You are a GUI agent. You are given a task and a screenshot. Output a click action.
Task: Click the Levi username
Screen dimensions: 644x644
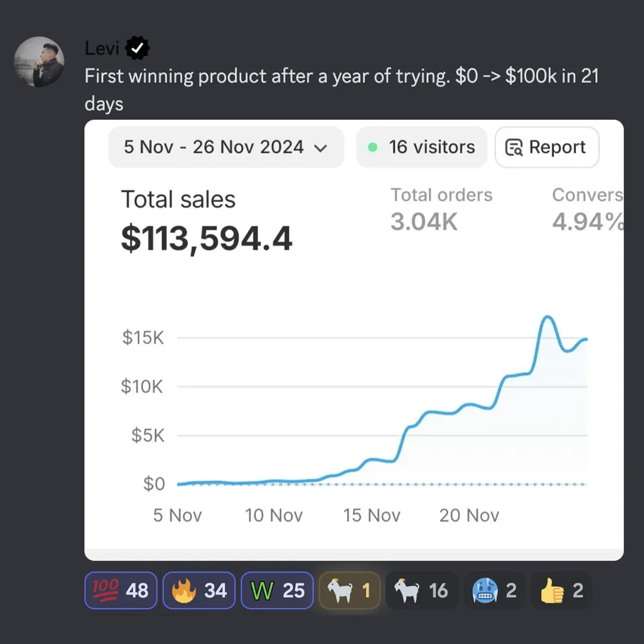click(102, 48)
